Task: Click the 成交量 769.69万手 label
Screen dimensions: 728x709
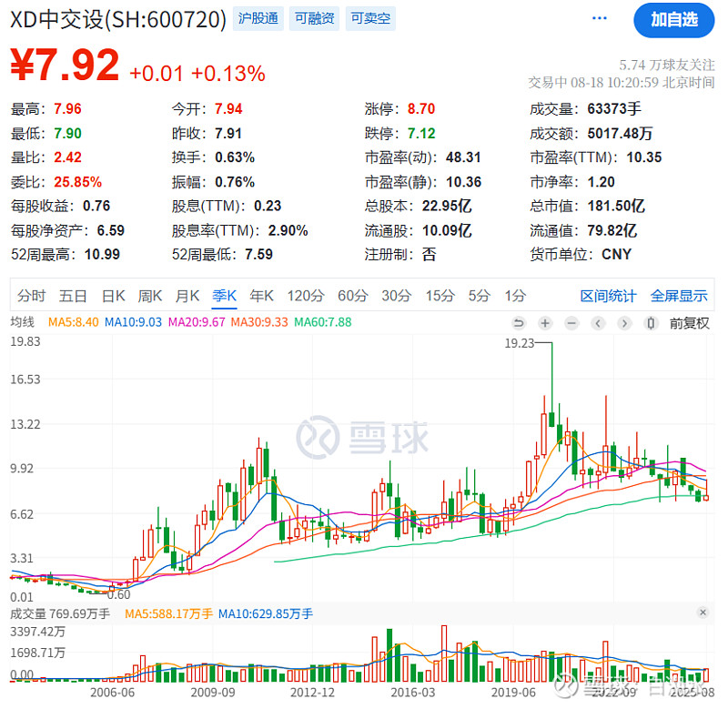Action: pyautogui.click(x=60, y=613)
